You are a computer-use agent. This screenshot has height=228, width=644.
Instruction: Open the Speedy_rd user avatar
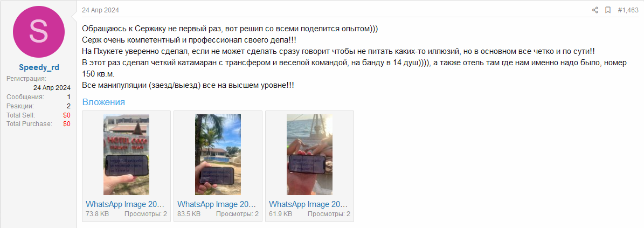(39, 32)
